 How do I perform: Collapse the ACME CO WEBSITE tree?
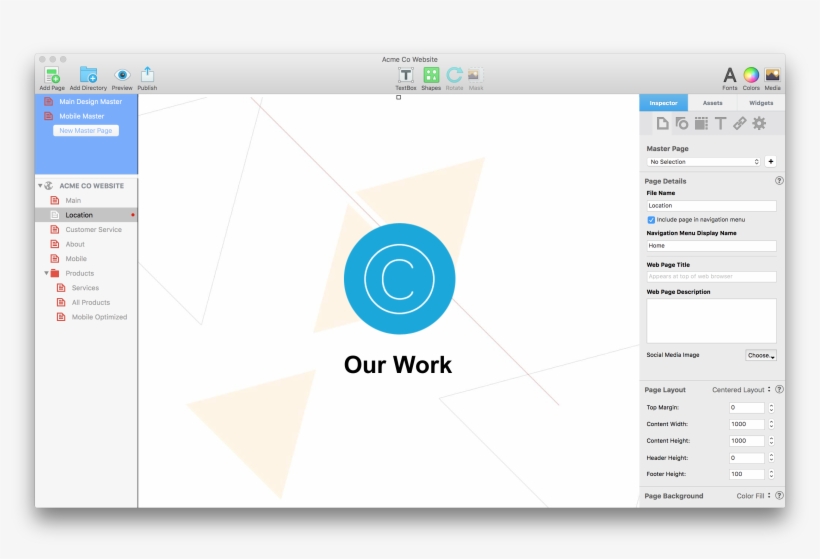click(x=40, y=186)
